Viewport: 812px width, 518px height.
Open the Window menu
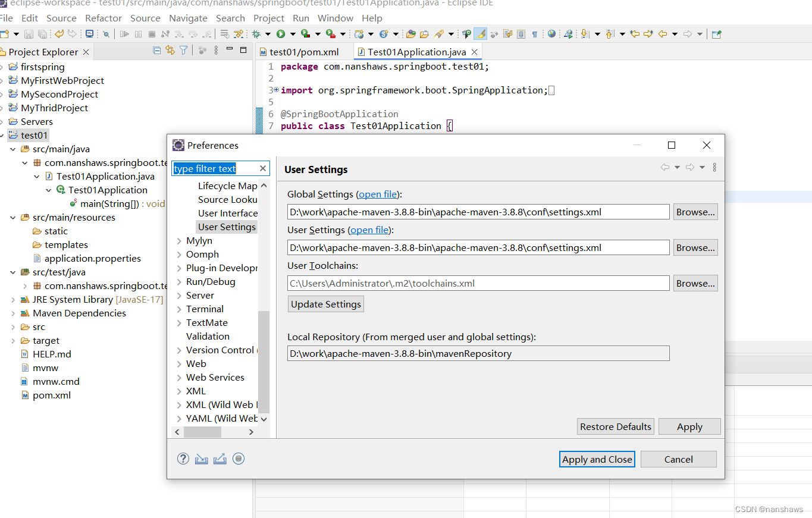(x=335, y=18)
